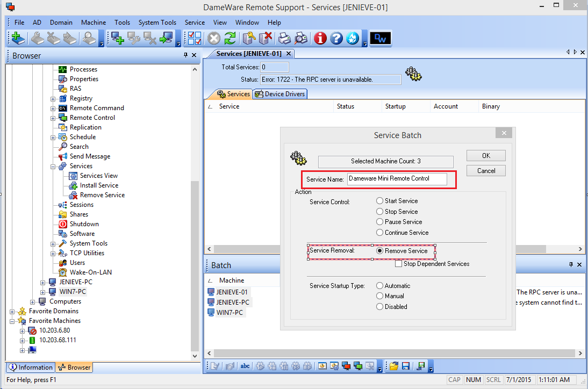Select the Disabled startup type option
Screen dimensions: 588x389
380,307
